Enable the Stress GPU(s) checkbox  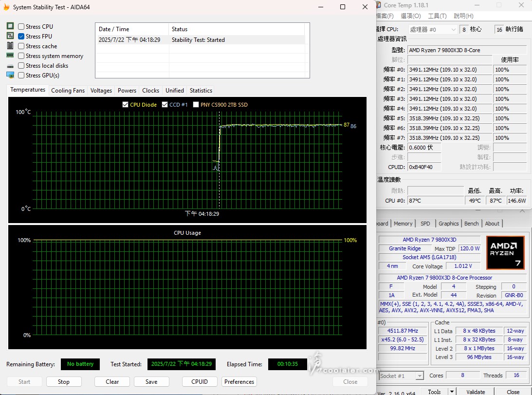pyautogui.click(x=21, y=75)
